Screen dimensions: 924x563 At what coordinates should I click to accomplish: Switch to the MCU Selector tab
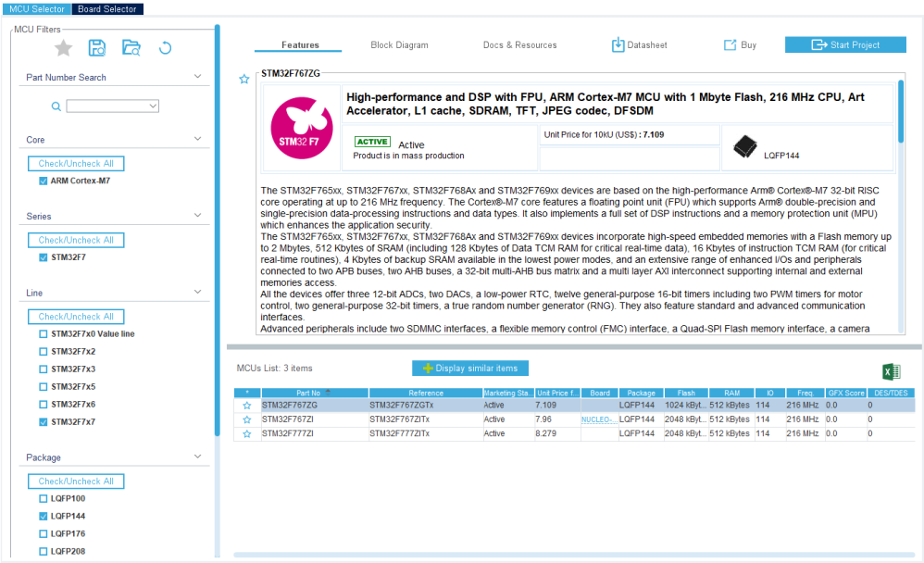point(36,9)
